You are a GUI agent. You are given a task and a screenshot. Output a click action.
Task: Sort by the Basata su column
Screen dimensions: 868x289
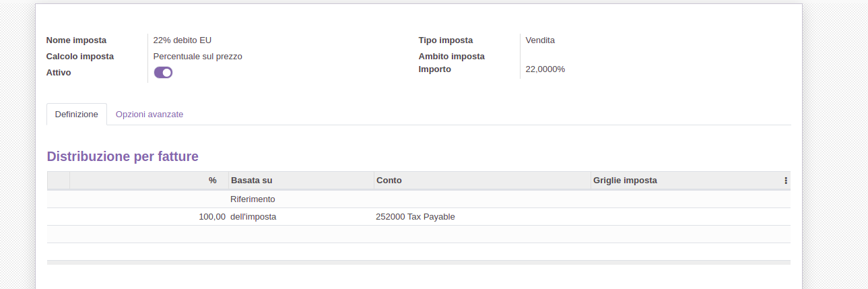[x=301, y=181]
